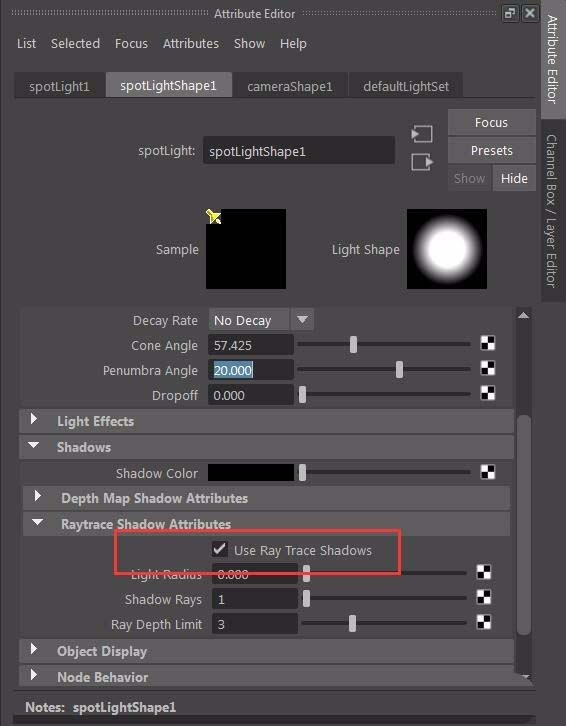Click the Sample preview thumbnail
The width and height of the screenshot is (566, 726).
[x=246, y=249]
